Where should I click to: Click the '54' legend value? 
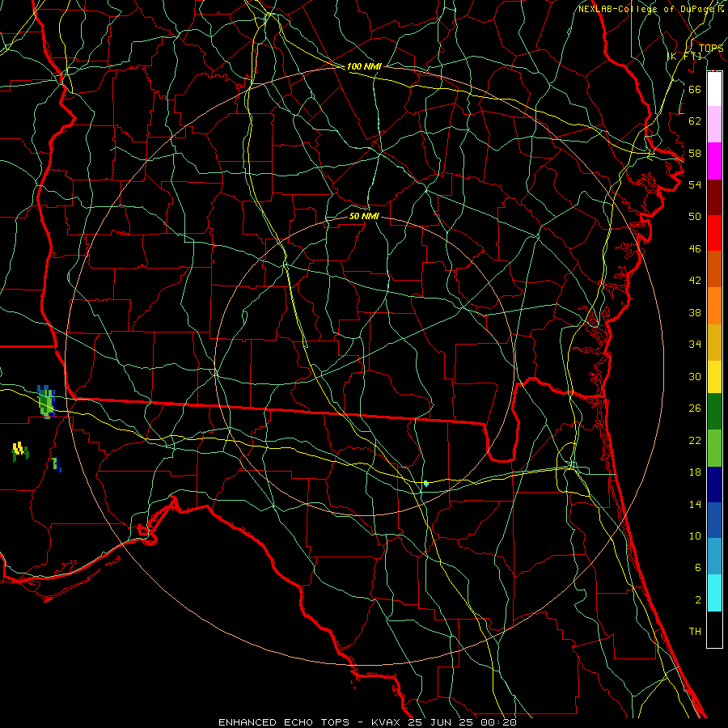[695, 184]
